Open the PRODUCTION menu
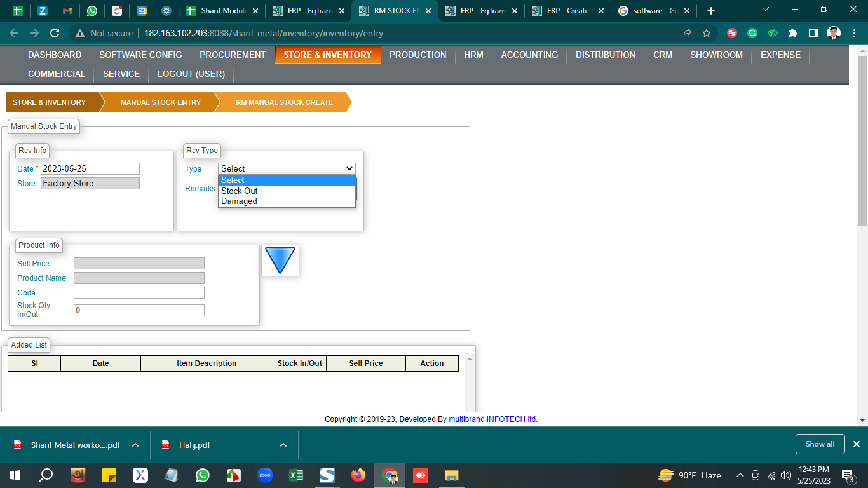The width and height of the screenshot is (868, 488). (x=418, y=55)
